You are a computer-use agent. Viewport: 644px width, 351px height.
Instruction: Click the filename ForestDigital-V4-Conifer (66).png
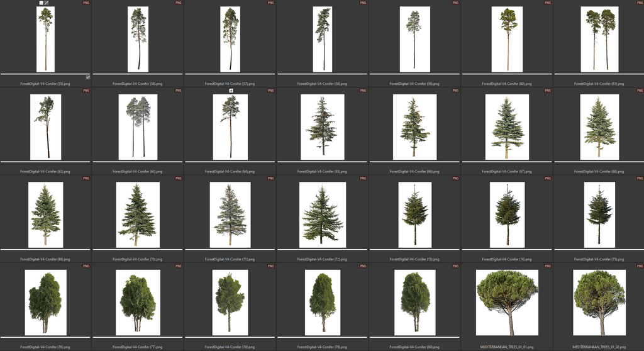[x=414, y=171]
